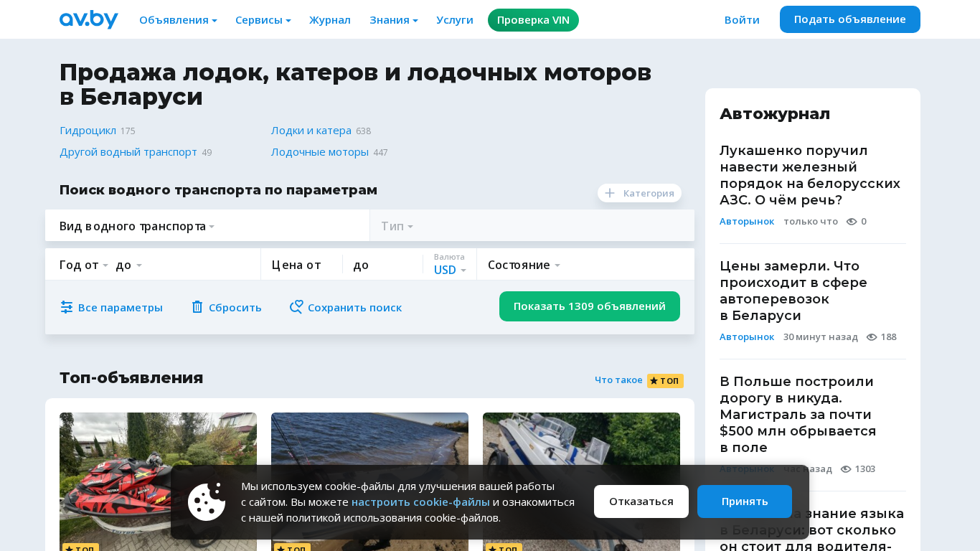
Task: Click Подать объявление button
Action: pyautogui.click(x=850, y=19)
